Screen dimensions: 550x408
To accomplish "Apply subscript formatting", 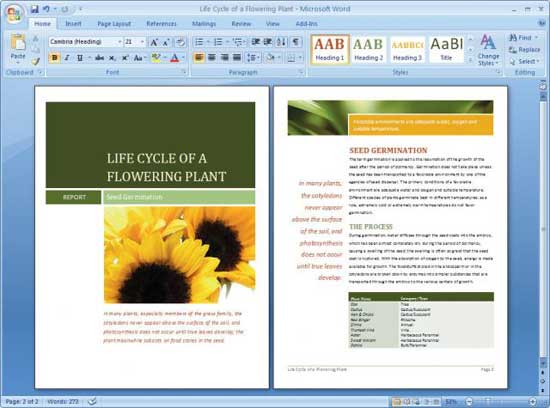I will (112, 58).
